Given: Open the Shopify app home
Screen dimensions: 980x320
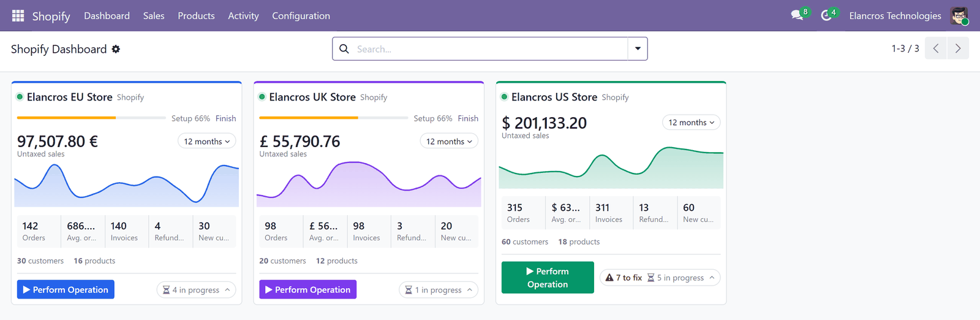Looking at the screenshot, I should tap(51, 16).
